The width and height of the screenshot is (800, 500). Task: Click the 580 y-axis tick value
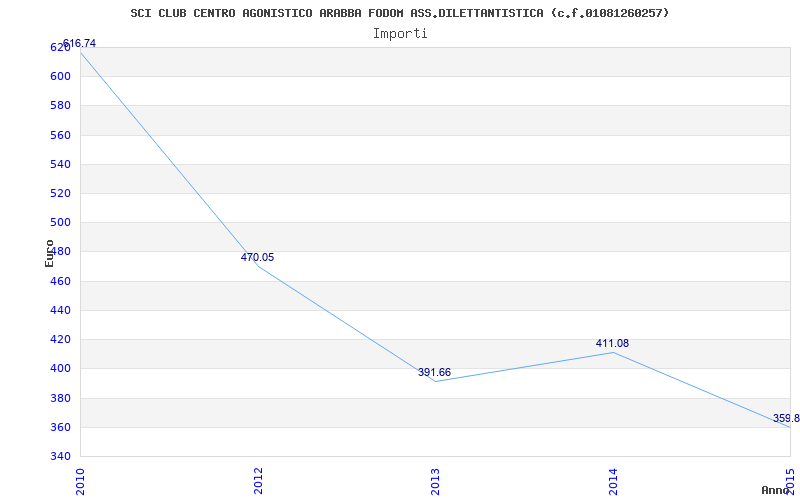(x=60, y=106)
